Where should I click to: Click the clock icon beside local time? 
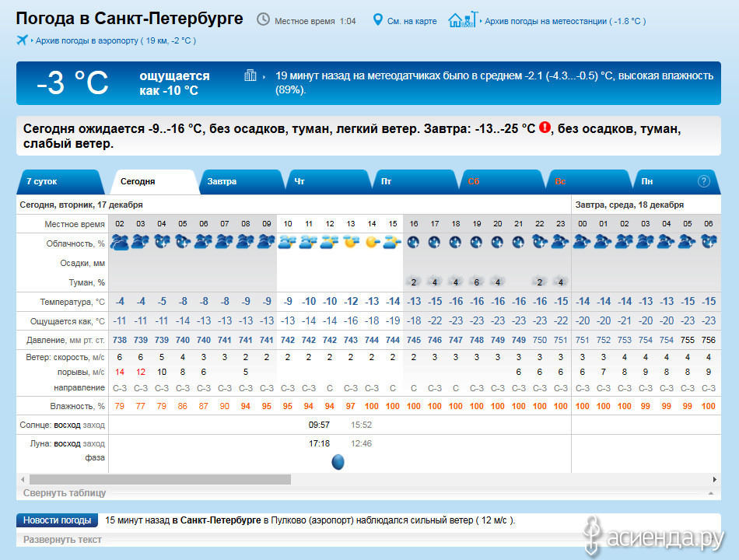coord(264,20)
